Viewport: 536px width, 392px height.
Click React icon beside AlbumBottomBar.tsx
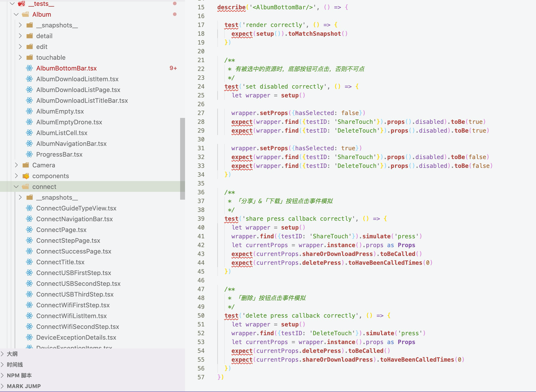pos(29,68)
